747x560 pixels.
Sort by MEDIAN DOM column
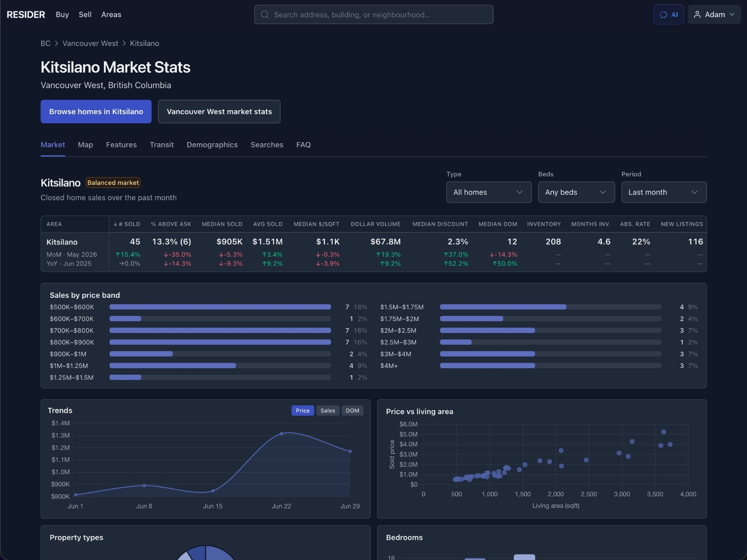pyautogui.click(x=498, y=224)
